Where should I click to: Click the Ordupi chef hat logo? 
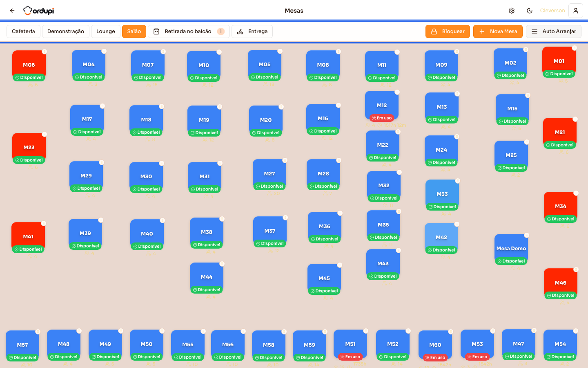pyautogui.click(x=39, y=11)
